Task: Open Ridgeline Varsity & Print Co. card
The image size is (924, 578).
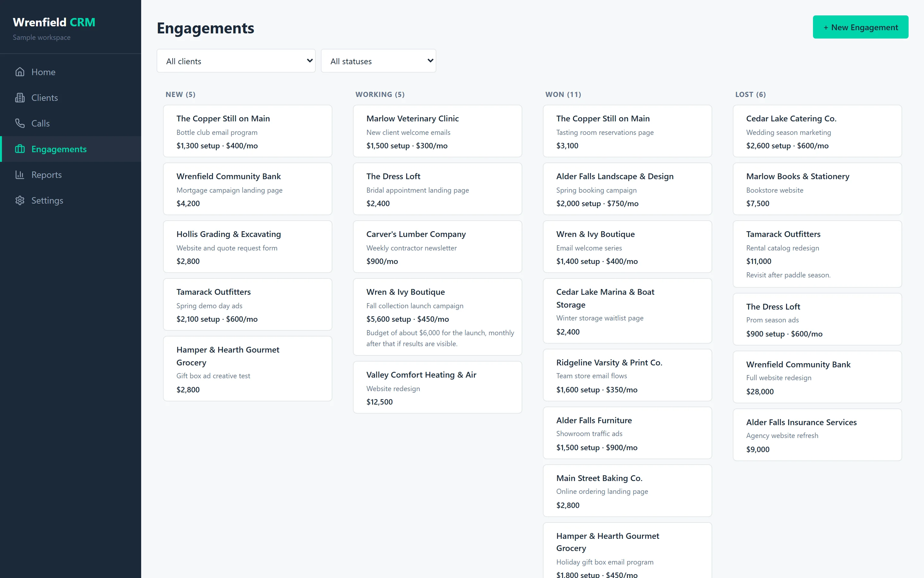Action: click(x=627, y=375)
